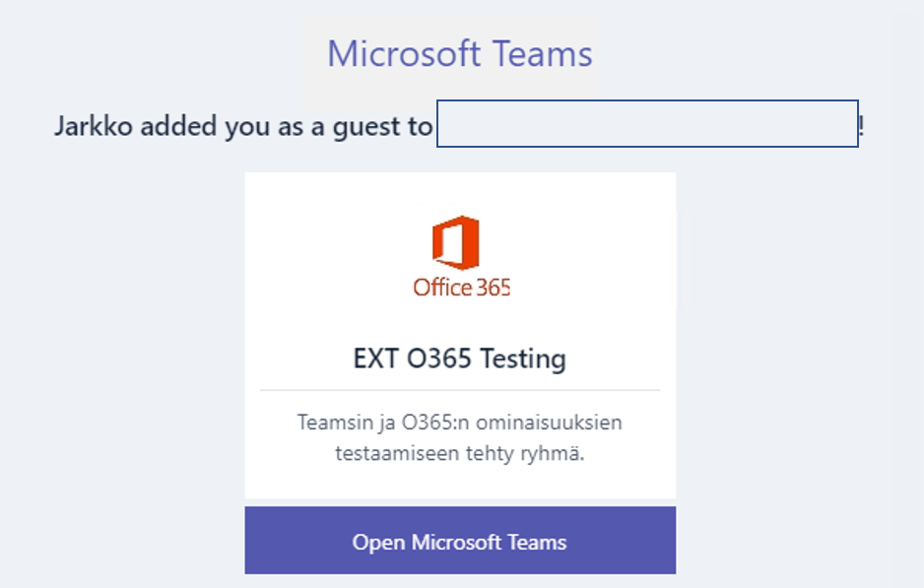Click the word "EXT" in the team name
Viewport: 924px width, 588px height.
375,358
